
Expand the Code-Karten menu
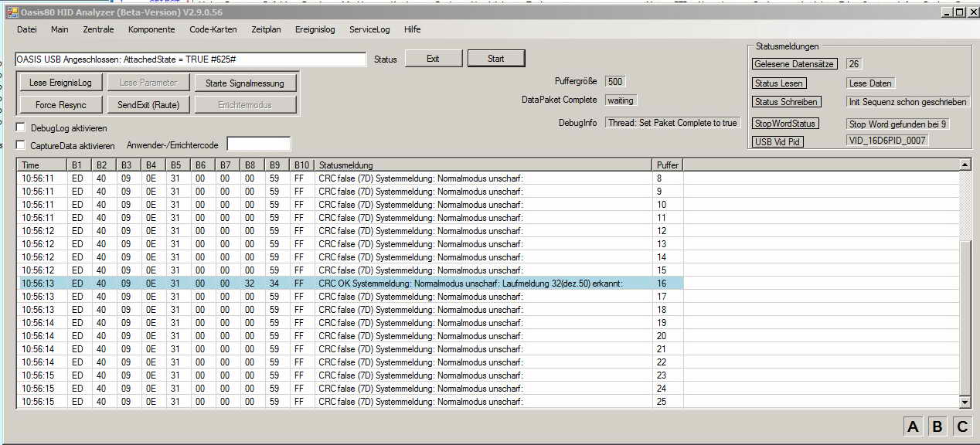[x=213, y=29]
